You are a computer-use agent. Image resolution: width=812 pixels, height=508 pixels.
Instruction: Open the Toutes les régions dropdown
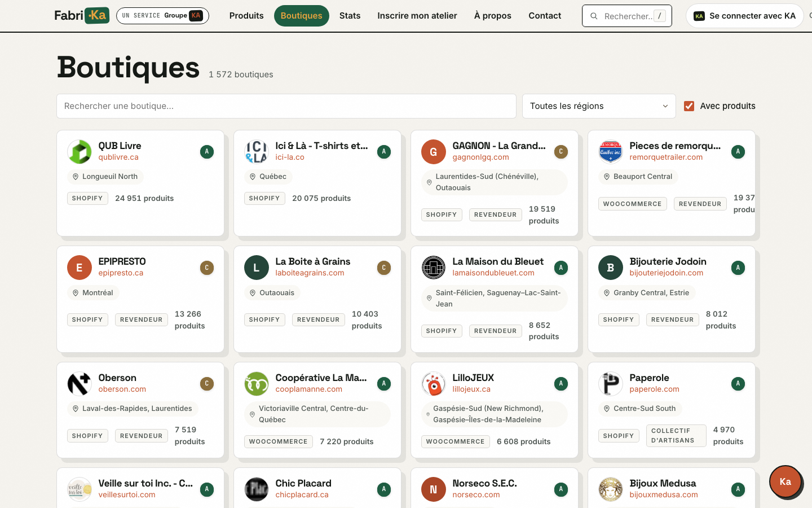599,106
